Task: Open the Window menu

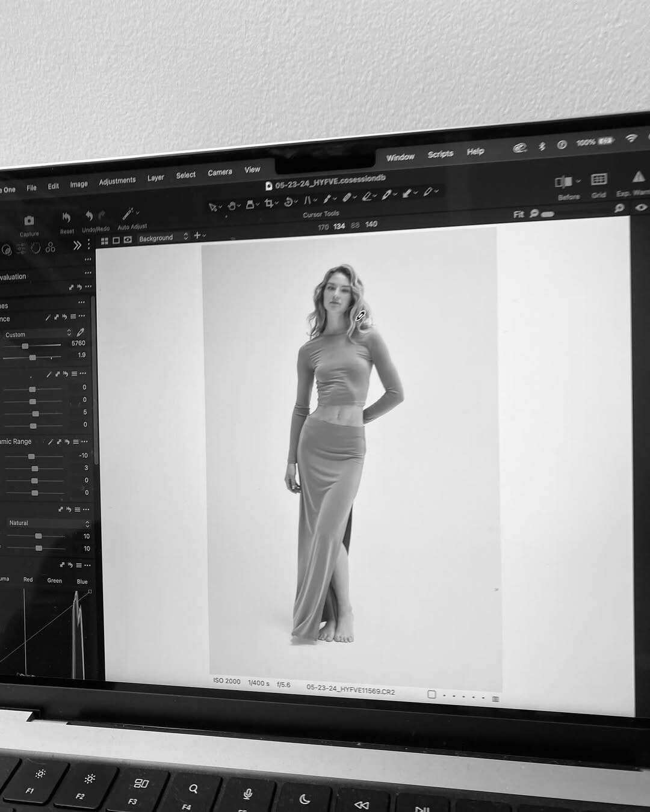Action: point(400,157)
